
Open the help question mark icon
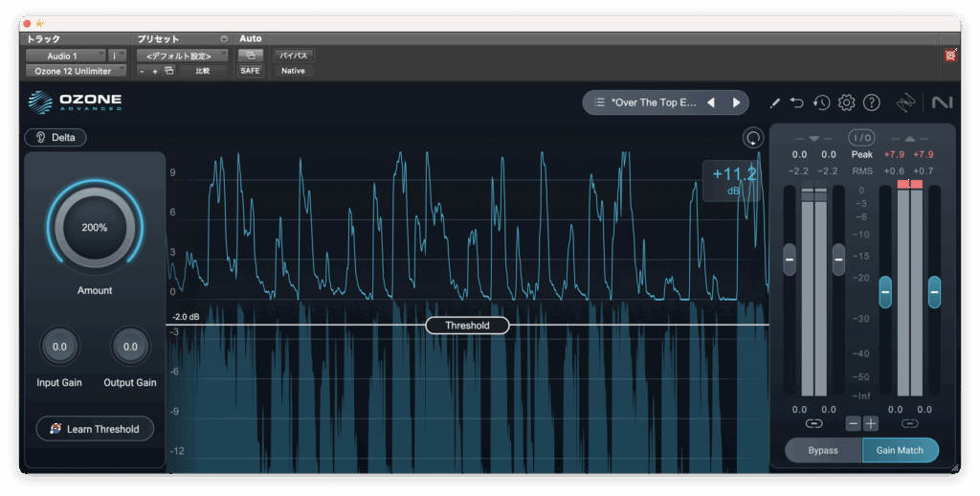click(871, 102)
